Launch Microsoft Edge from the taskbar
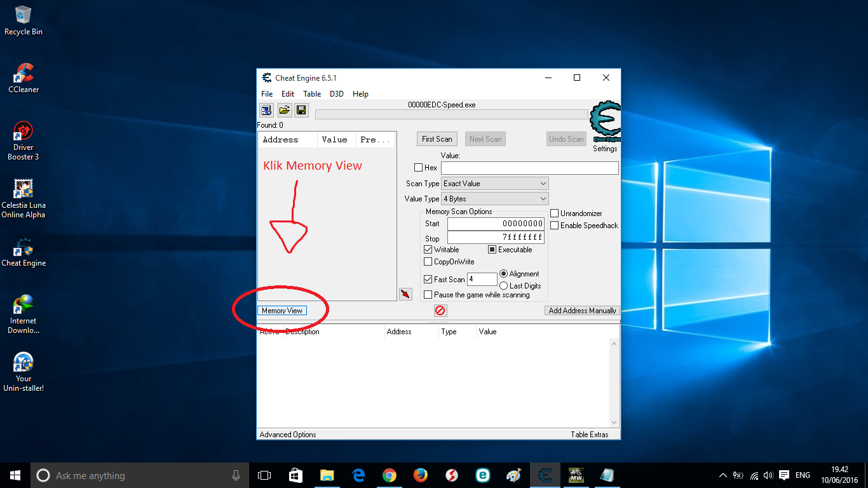Image resolution: width=868 pixels, height=488 pixels. tap(358, 475)
